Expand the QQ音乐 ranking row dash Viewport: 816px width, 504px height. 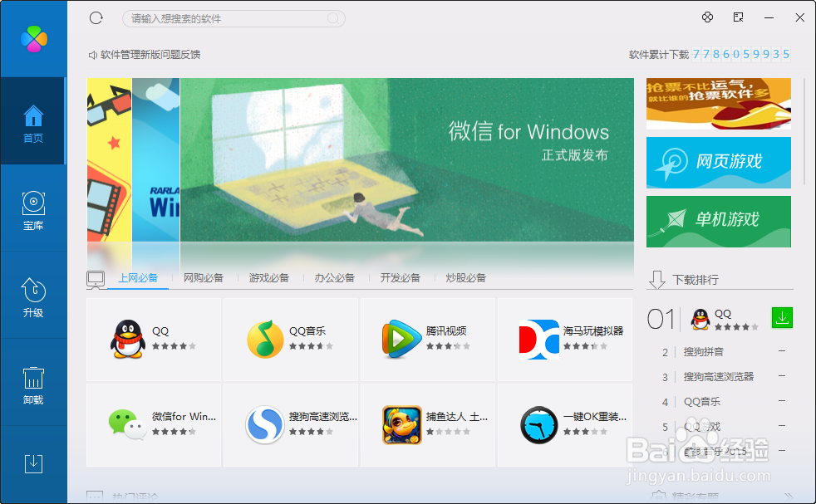(x=782, y=400)
